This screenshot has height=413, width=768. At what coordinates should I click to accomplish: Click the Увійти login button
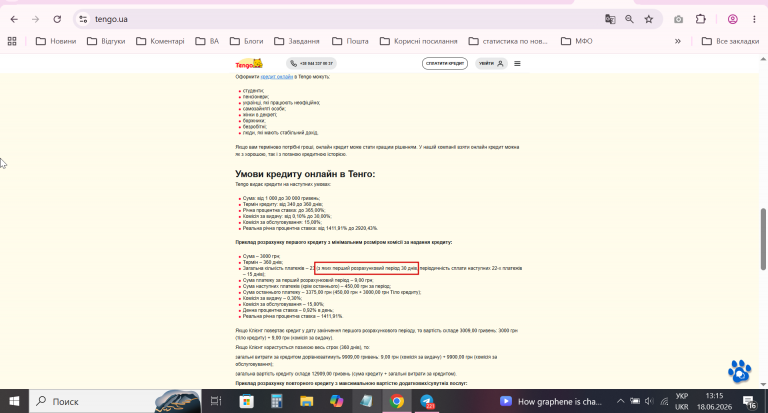tap(491, 64)
